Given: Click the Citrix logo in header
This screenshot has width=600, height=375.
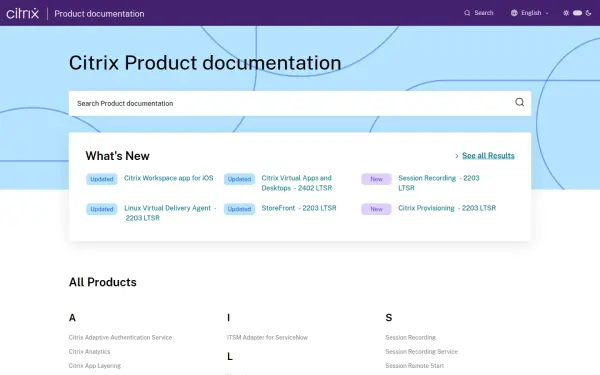Looking at the screenshot, I should click(x=23, y=13).
